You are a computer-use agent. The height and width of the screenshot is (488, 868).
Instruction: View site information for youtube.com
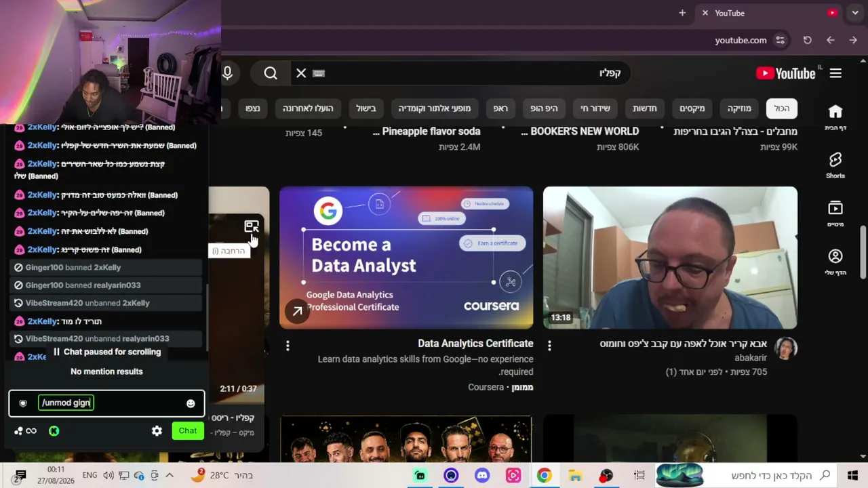tap(781, 40)
